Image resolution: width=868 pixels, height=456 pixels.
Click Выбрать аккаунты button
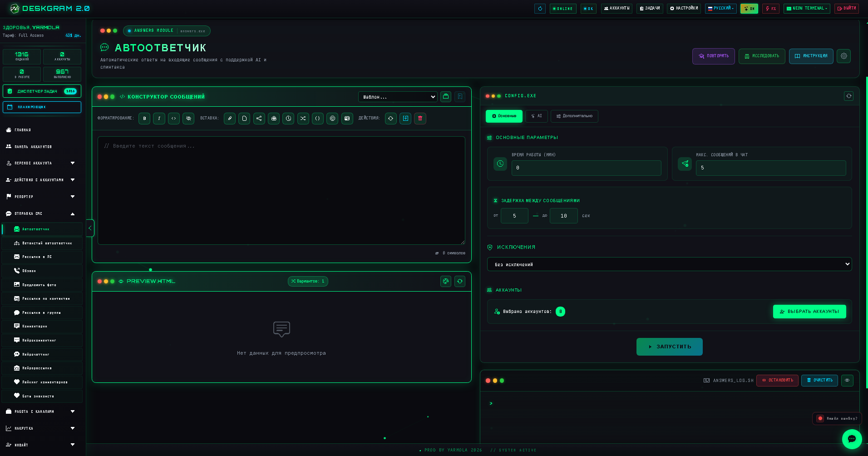point(809,312)
